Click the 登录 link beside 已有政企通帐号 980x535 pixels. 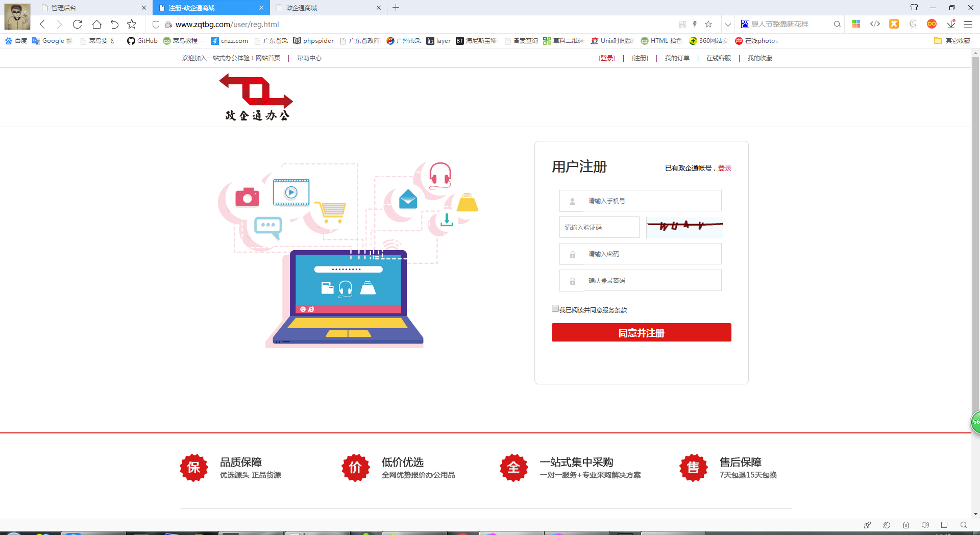click(724, 168)
